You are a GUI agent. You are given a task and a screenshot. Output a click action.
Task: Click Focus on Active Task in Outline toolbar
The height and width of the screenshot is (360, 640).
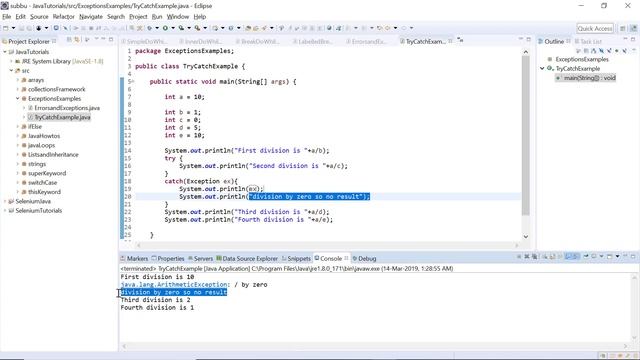(578, 51)
